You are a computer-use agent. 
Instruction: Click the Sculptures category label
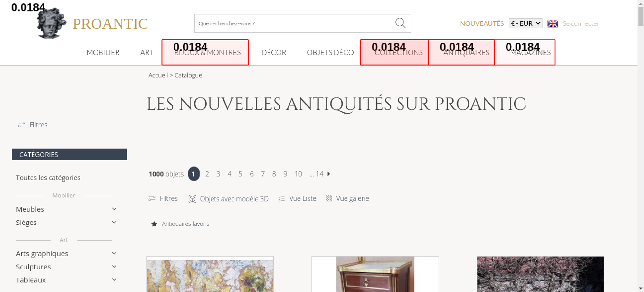coord(33,267)
